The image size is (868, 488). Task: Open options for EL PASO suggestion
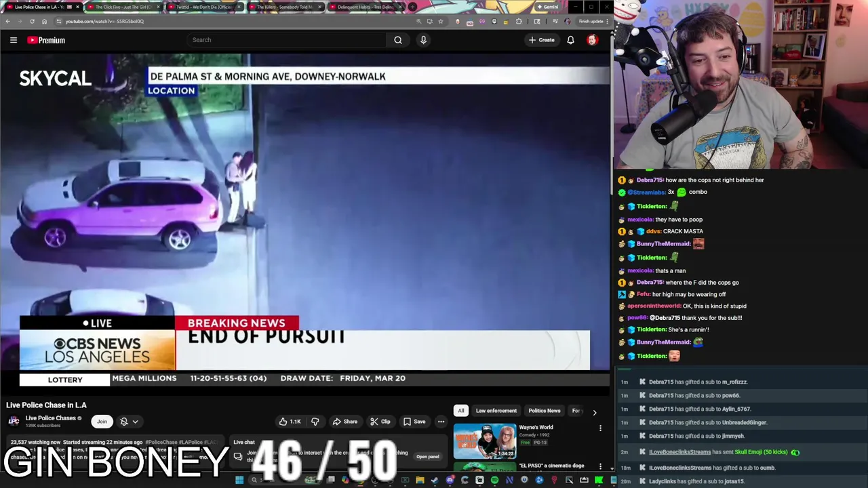click(600, 466)
